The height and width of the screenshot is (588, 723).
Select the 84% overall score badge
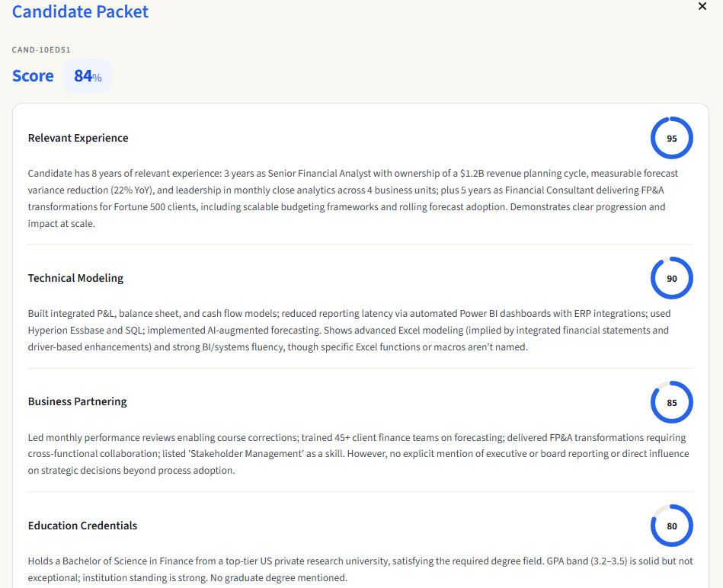(x=88, y=75)
